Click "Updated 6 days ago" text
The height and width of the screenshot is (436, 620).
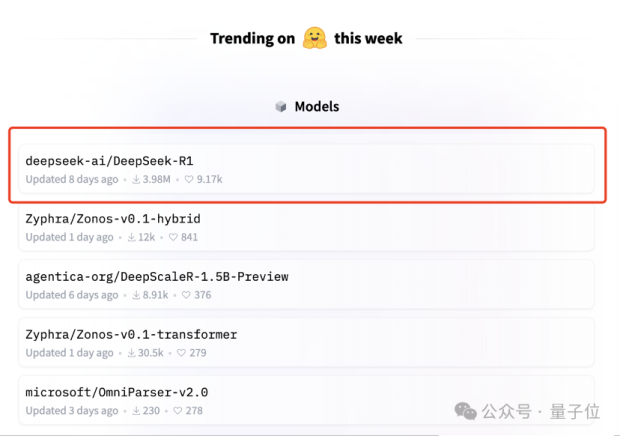tap(69, 296)
